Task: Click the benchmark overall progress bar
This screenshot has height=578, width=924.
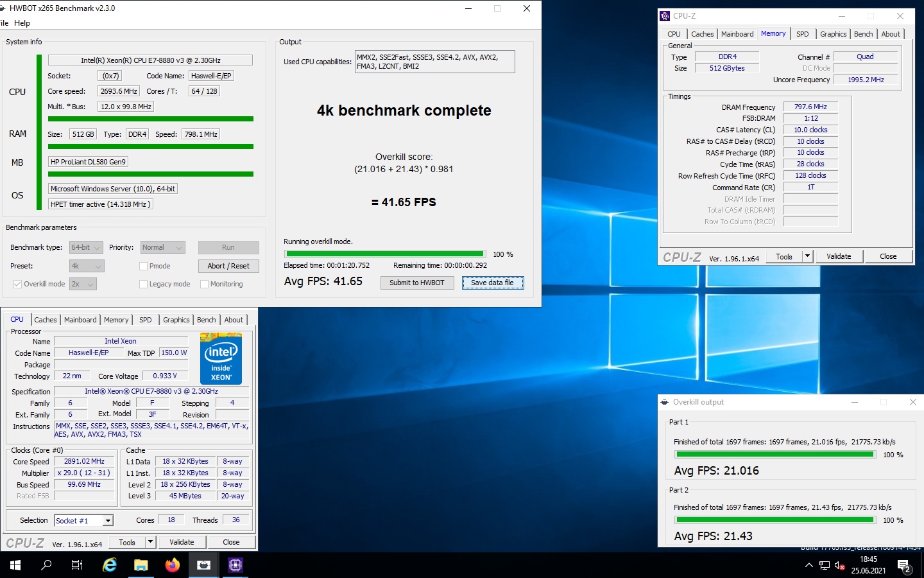Action: (385, 254)
